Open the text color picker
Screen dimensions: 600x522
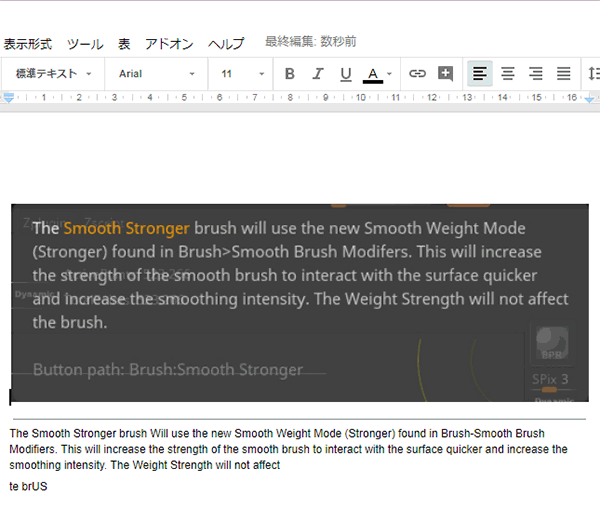(373, 74)
